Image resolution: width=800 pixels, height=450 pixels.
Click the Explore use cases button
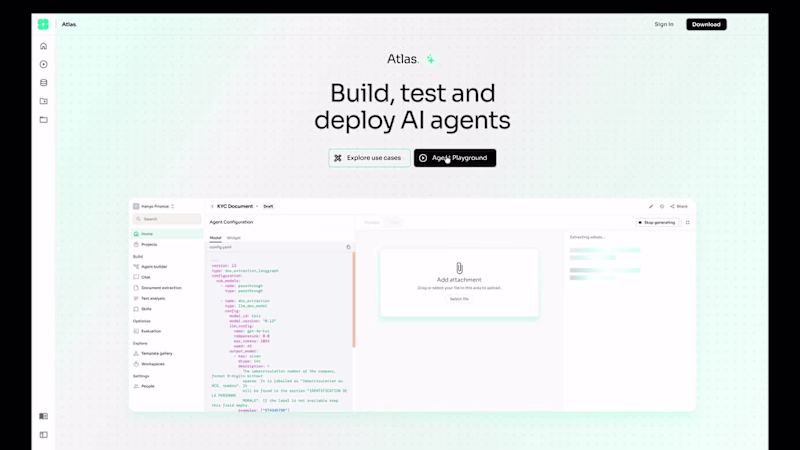(369, 158)
